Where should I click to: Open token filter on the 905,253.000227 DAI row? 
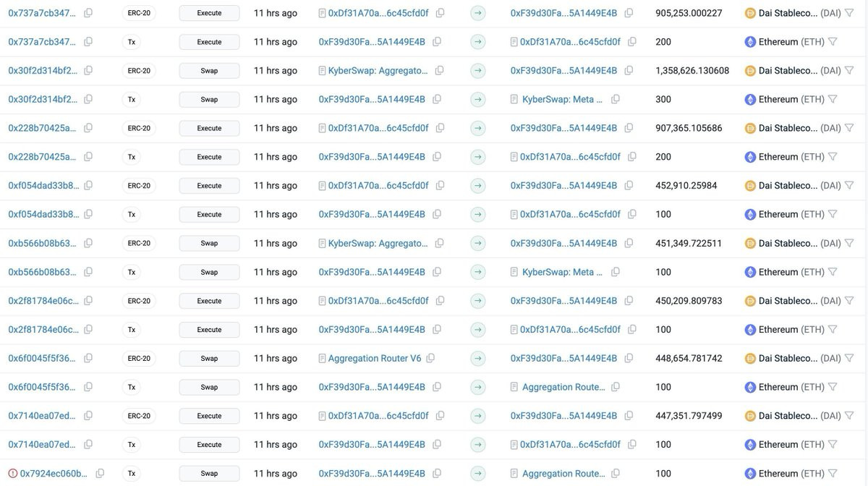click(849, 13)
